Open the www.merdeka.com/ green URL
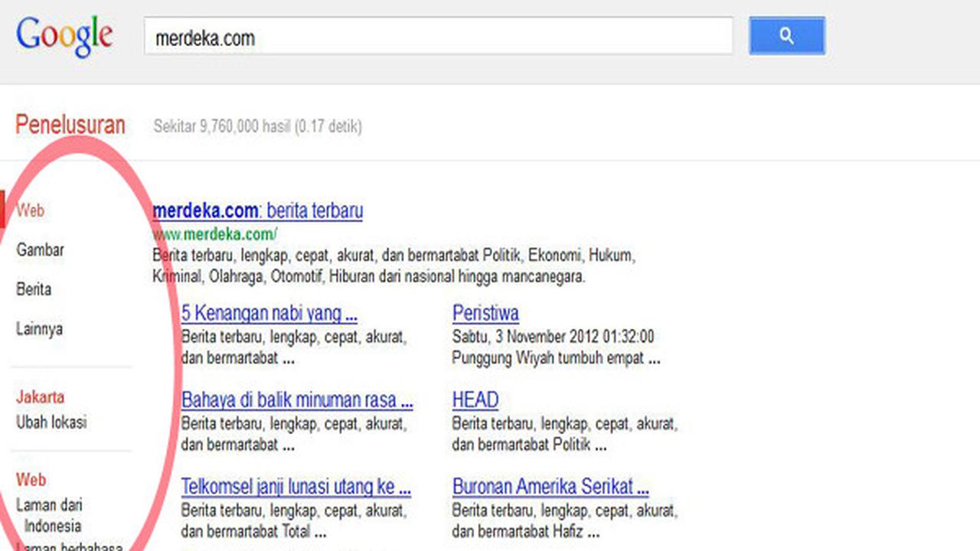The image size is (980, 551). click(214, 234)
